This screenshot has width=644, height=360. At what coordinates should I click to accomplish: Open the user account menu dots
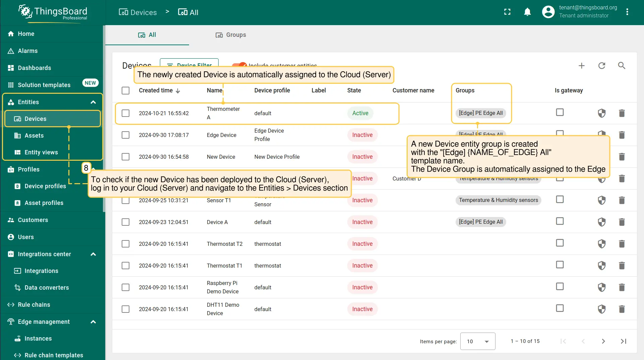627,12
